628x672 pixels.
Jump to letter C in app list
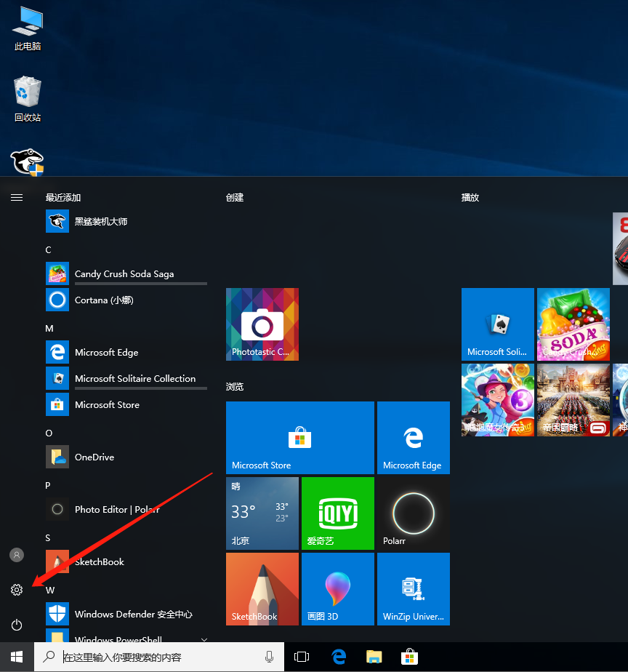click(x=49, y=250)
